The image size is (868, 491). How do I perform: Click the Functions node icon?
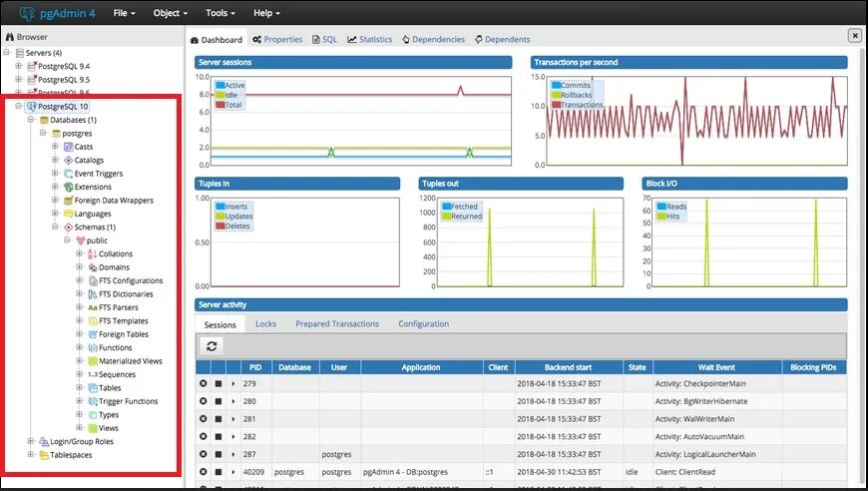tap(93, 347)
